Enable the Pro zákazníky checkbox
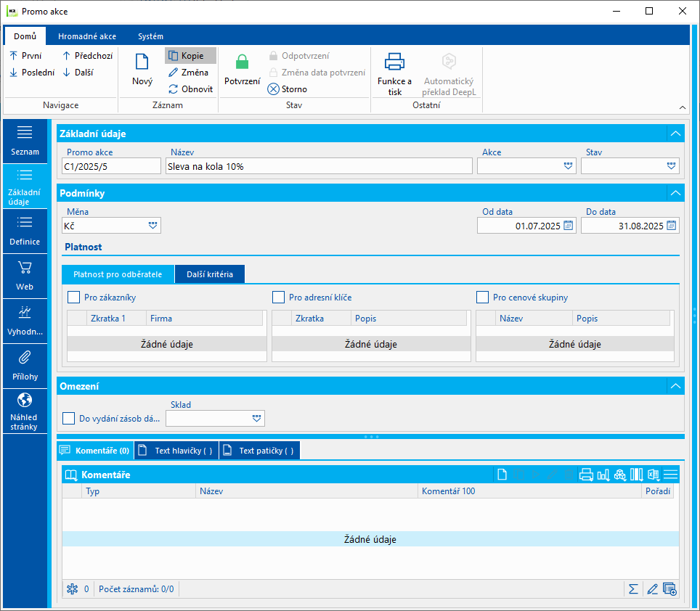Image resolution: width=700 pixels, height=611 pixels. click(73, 297)
